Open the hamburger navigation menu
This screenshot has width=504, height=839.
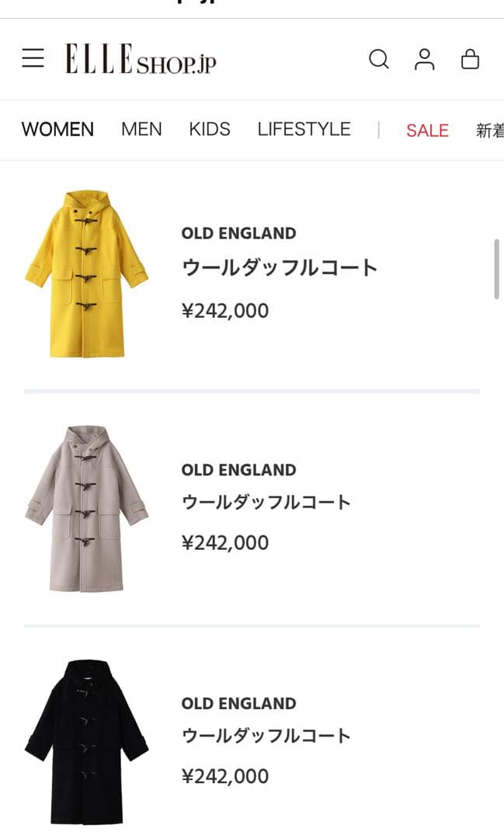tap(33, 58)
